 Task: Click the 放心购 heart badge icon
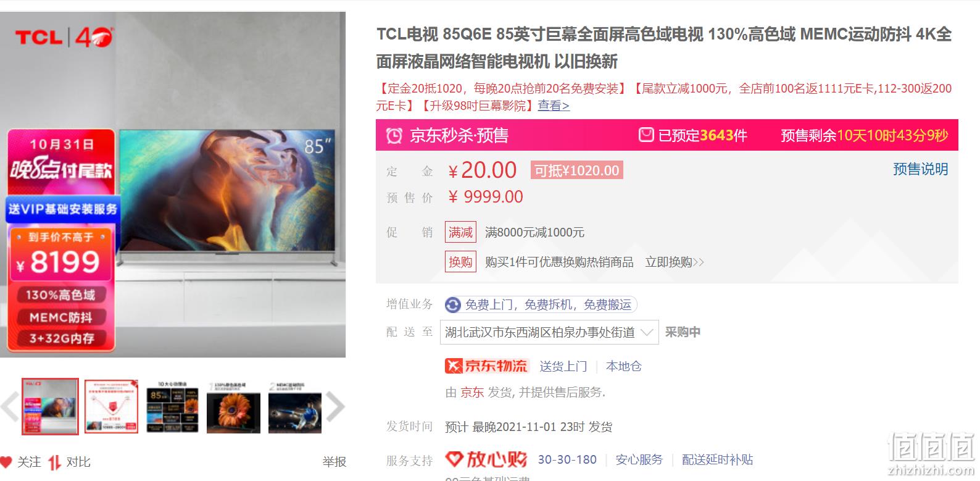(454, 459)
